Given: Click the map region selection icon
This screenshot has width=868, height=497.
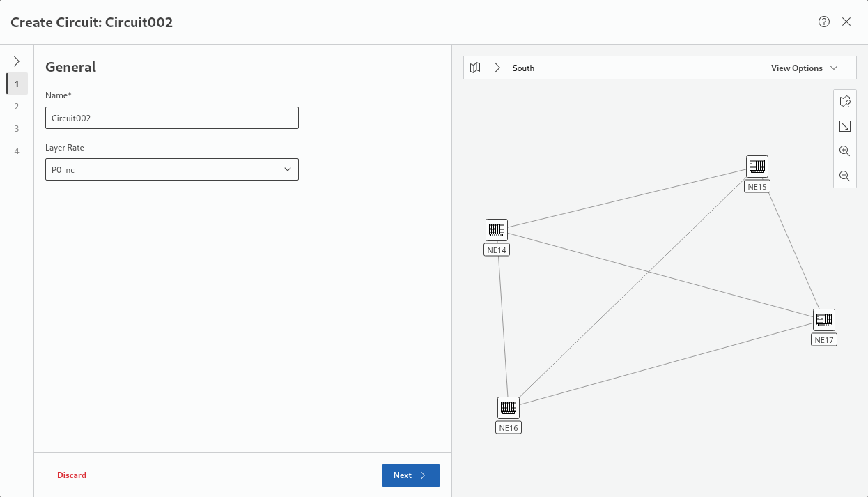Looking at the screenshot, I should tap(844, 102).
